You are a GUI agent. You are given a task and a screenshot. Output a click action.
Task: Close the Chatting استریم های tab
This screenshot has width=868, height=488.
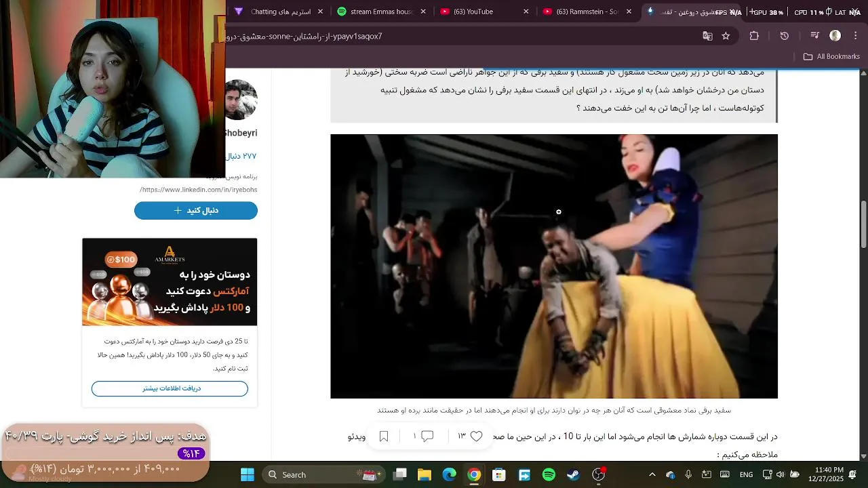point(320,12)
